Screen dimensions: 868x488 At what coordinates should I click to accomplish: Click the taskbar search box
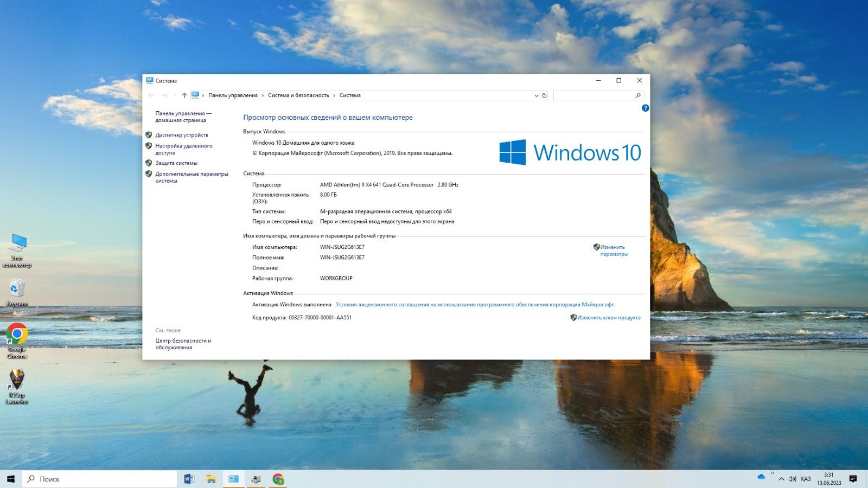(x=99, y=479)
